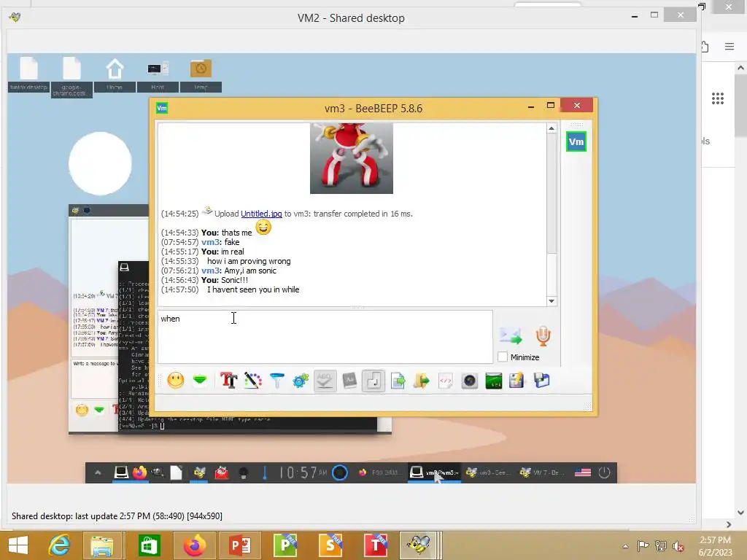Show hidden tray icons arrow on Windows taskbar
The height and width of the screenshot is (560, 747).
pyautogui.click(x=625, y=546)
